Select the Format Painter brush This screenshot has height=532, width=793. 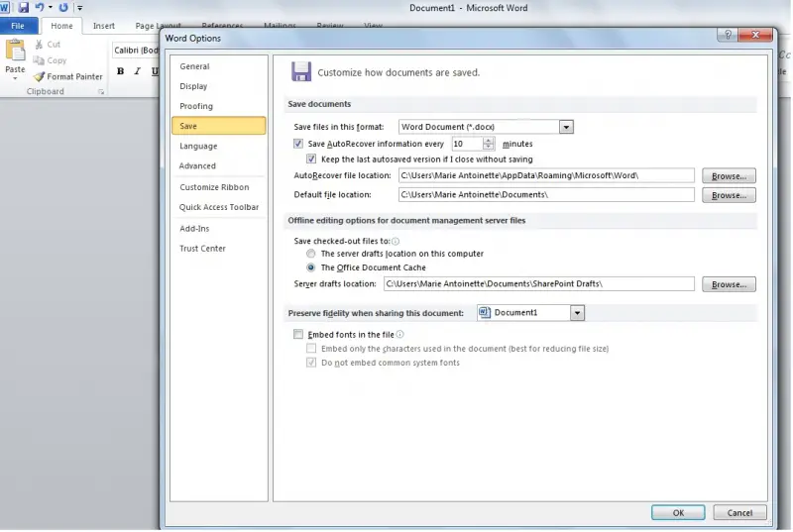coord(39,77)
